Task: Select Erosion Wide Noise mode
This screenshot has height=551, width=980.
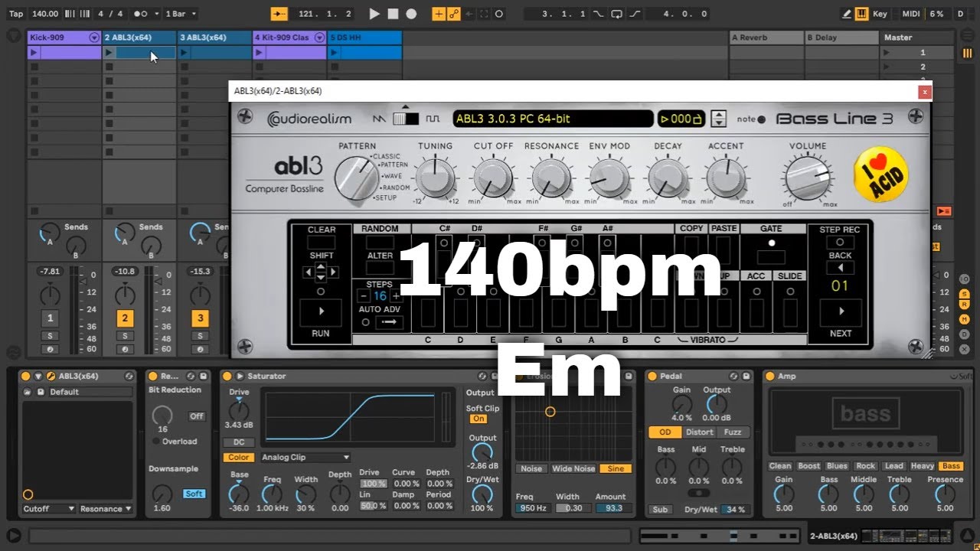Action: click(573, 468)
